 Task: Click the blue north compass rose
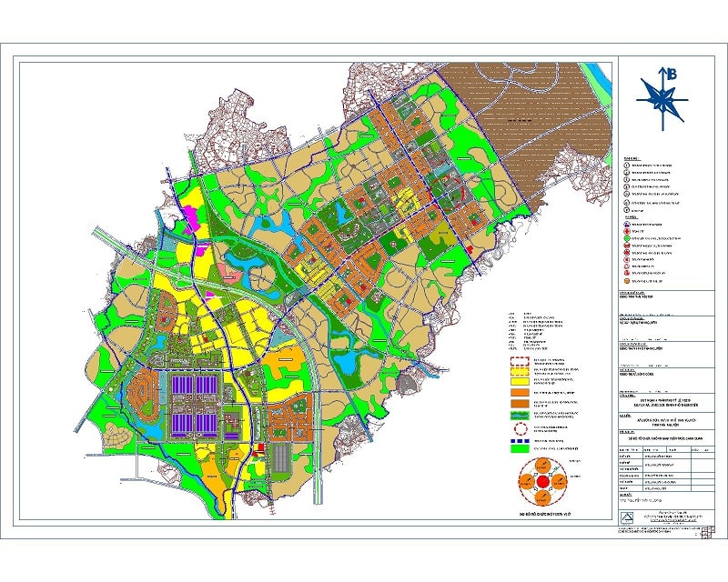coord(662,97)
